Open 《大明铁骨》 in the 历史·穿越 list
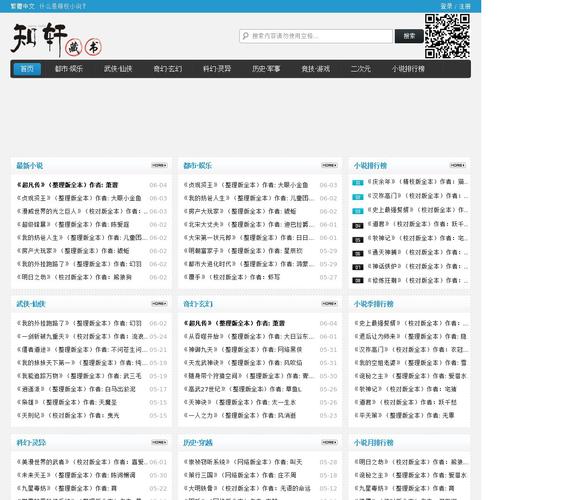This screenshot has width=564, height=500. pyautogui.click(x=247, y=488)
